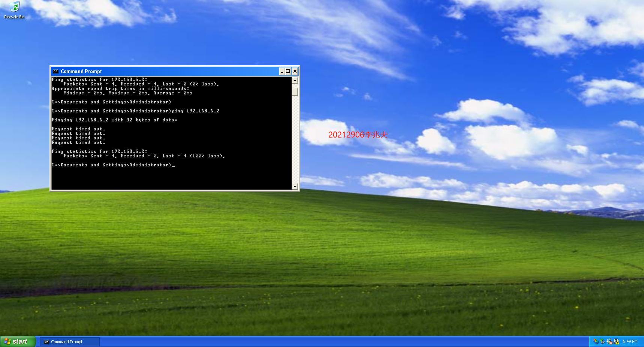Click the 6:49 PM system clock
This screenshot has height=347, width=644.
tap(630, 341)
